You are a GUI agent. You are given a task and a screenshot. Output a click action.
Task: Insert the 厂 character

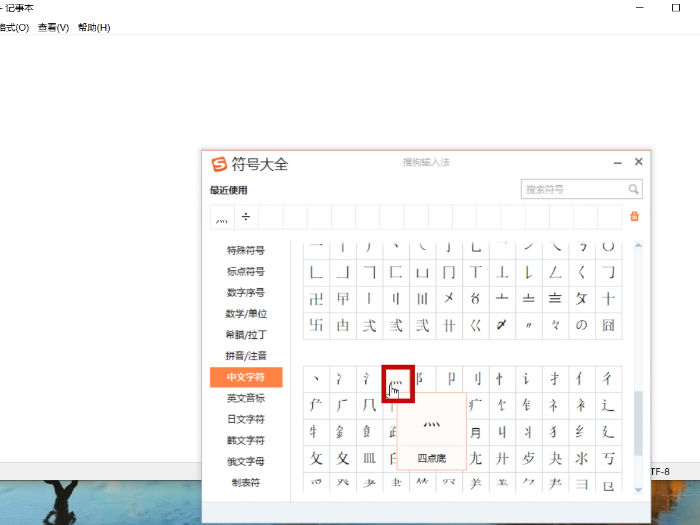point(343,405)
